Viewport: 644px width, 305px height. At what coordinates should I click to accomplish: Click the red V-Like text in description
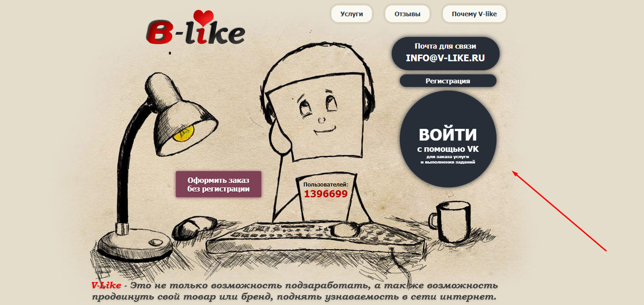(x=106, y=285)
